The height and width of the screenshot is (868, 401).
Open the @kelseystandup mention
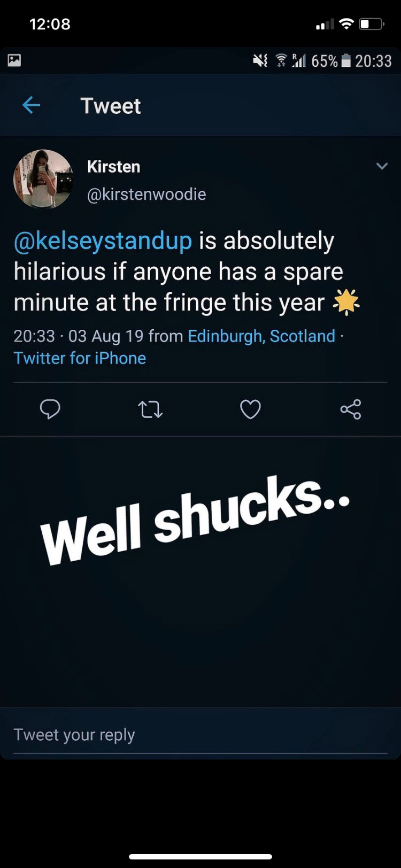click(x=103, y=241)
